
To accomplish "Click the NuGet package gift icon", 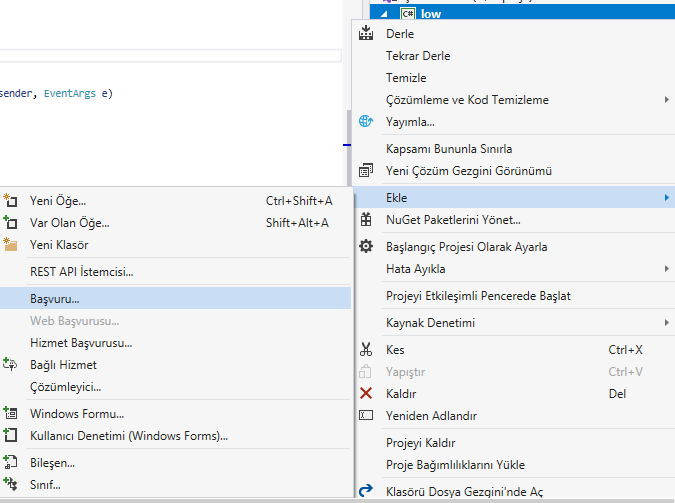I will (x=366, y=220).
